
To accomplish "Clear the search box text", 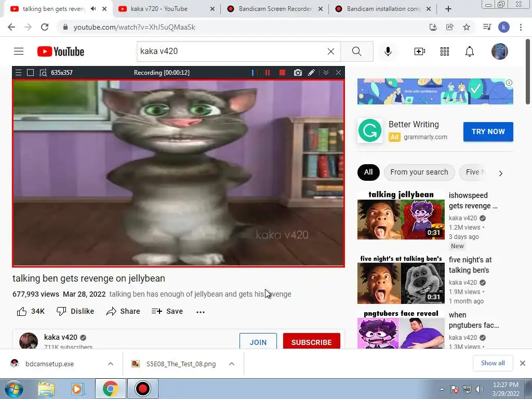I will [331, 51].
